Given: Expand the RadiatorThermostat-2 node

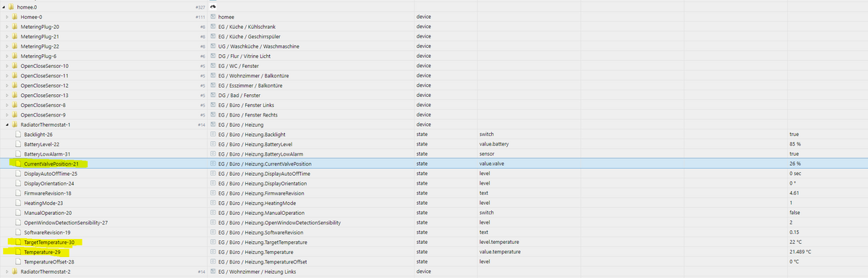Looking at the screenshot, I should click(x=7, y=271).
